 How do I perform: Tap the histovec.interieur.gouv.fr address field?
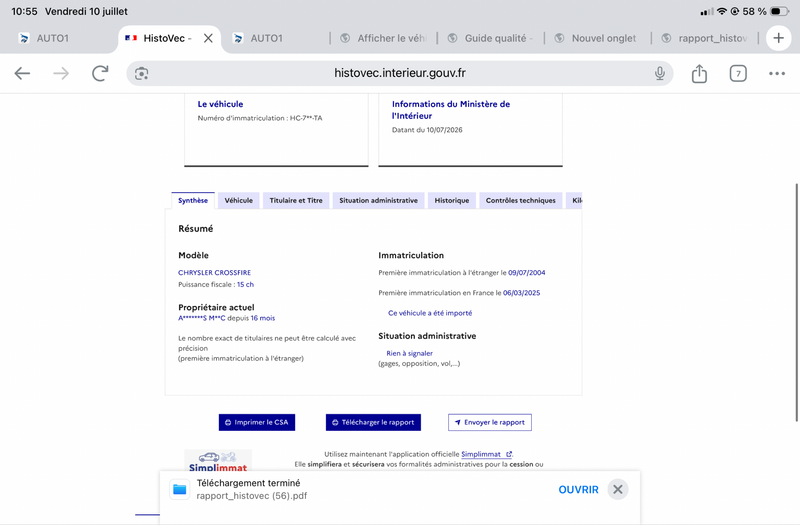point(399,73)
